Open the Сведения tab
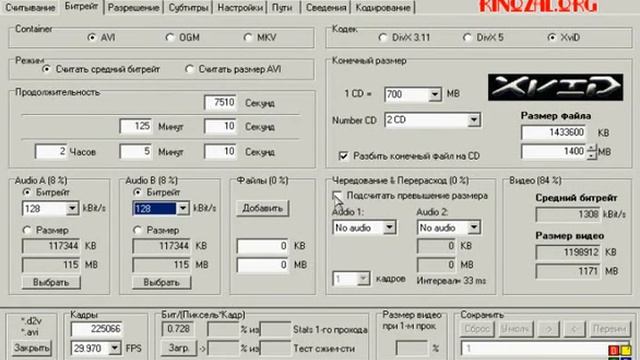The width and height of the screenshot is (640, 360). point(326,7)
